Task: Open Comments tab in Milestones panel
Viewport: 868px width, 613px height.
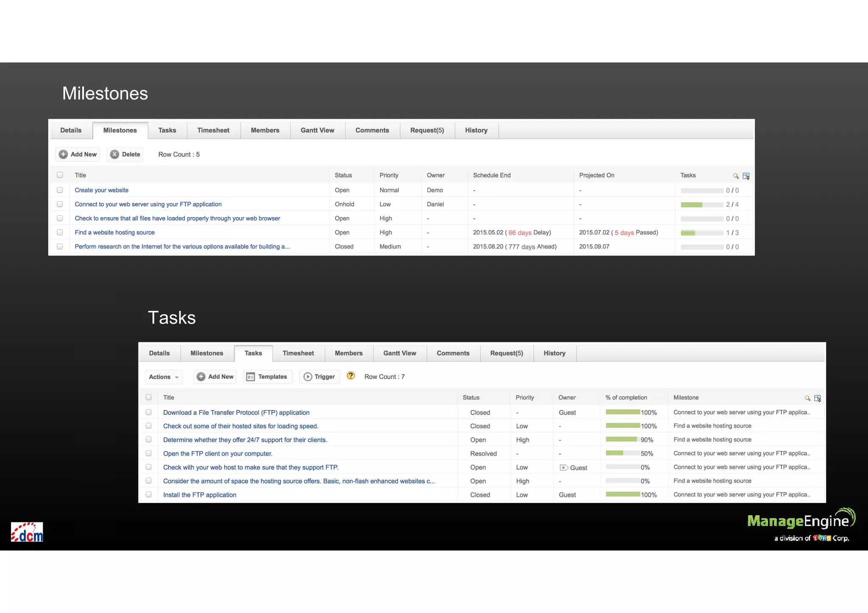Action: (372, 130)
